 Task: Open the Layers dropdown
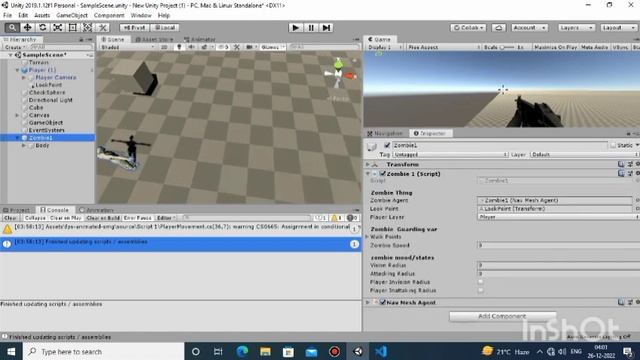click(576, 27)
